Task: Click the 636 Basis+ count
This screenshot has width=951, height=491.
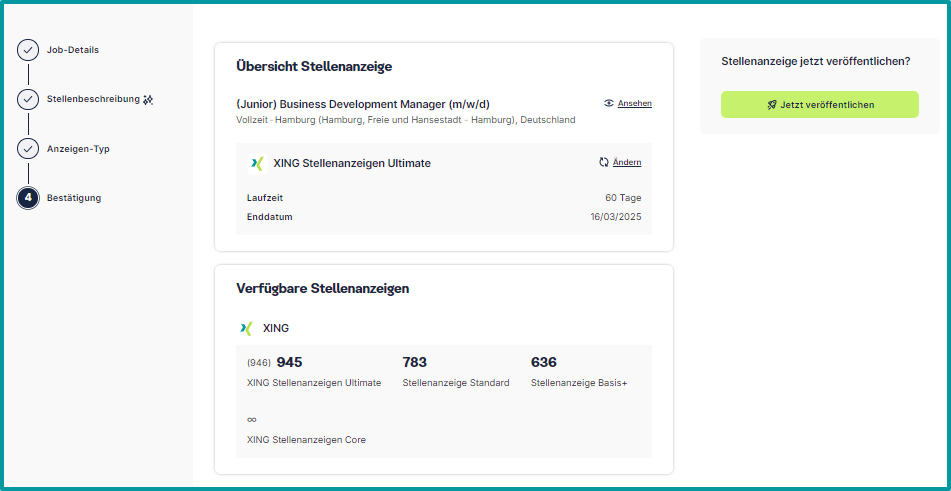Action: click(x=543, y=362)
